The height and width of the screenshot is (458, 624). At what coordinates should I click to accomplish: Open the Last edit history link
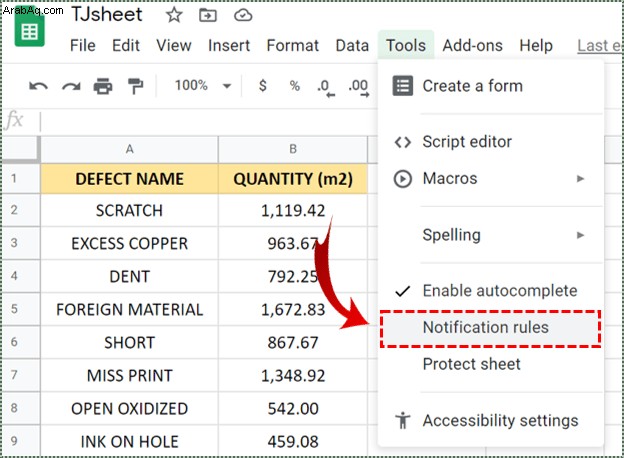[600, 45]
